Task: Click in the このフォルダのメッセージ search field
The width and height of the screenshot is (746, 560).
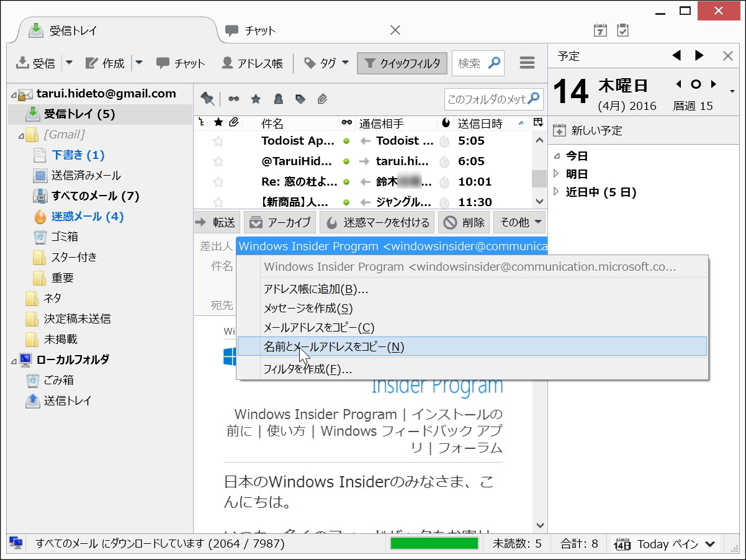Action: coord(487,99)
